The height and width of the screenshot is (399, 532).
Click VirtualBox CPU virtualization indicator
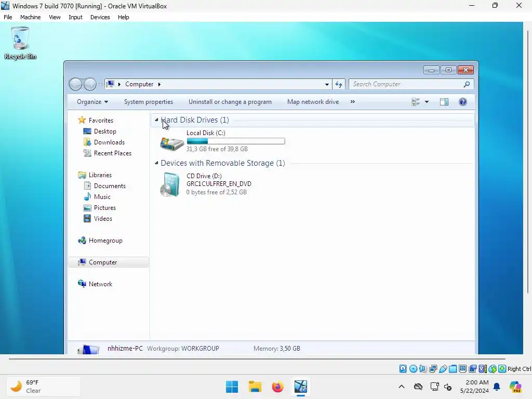pos(483,369)
